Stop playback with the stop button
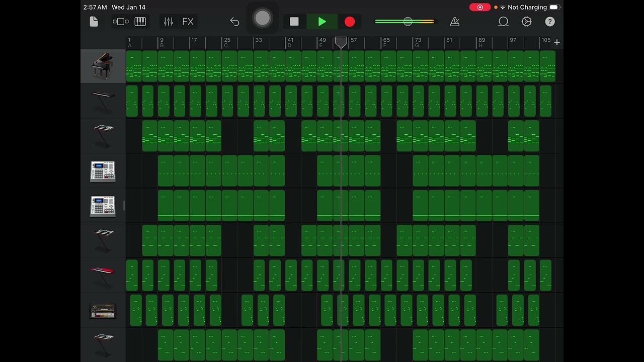The width and height of the screenshot is (644, 362). pos(294,22)
